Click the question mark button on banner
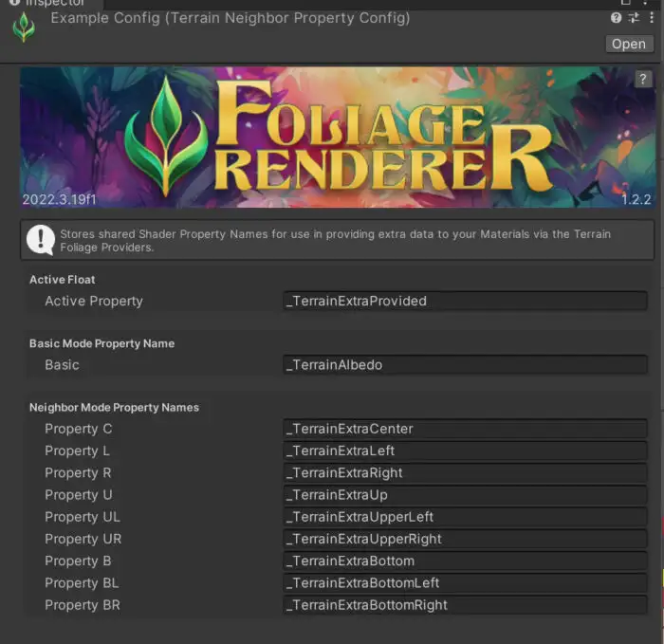664x644 pixels. [x=642, y=81]
